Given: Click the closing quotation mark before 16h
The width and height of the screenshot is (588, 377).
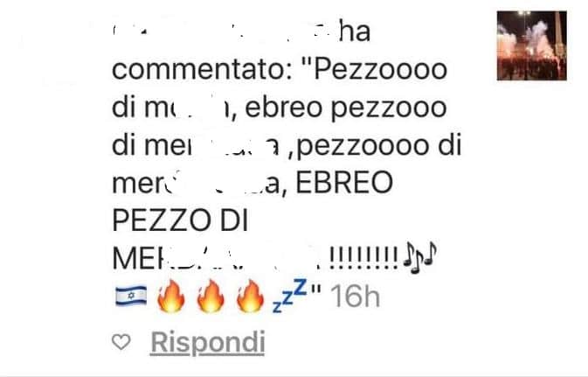Looking at the screenshot, I should (x=317, y=290).
